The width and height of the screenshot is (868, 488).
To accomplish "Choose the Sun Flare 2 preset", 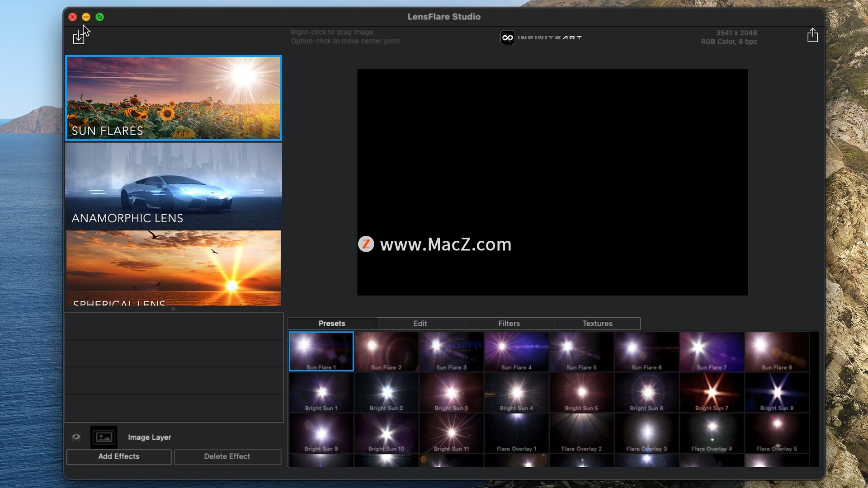I will pyautogui.click(x=387, y=352).
